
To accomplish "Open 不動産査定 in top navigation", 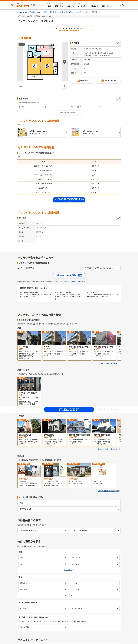I will (94, 6).
